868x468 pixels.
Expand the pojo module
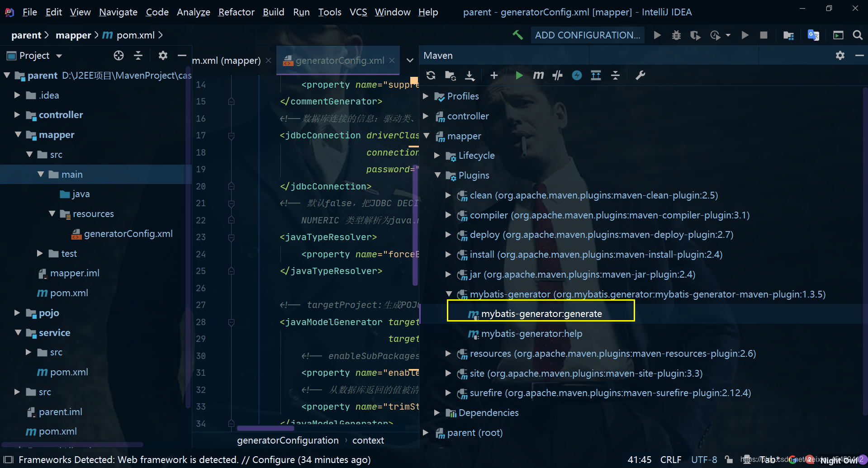[x=17, y=313]
